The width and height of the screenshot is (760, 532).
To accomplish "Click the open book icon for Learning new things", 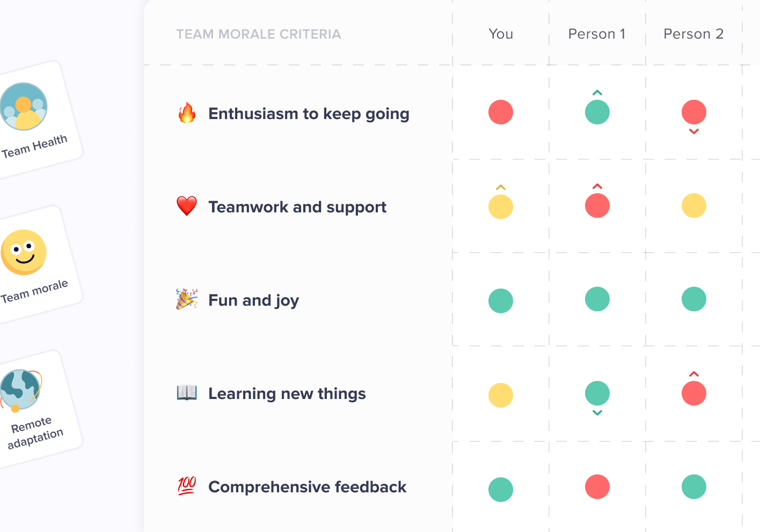I will [186, 393].
